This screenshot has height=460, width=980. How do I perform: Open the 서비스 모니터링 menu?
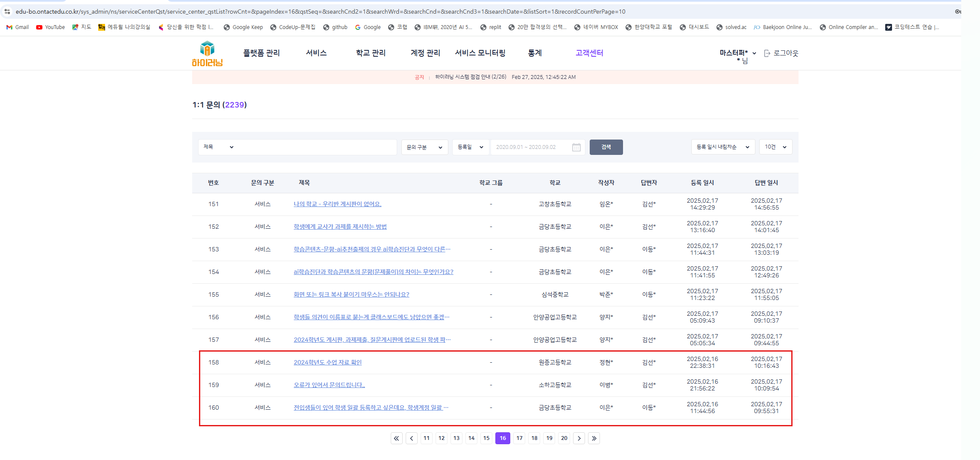point(480,53)
